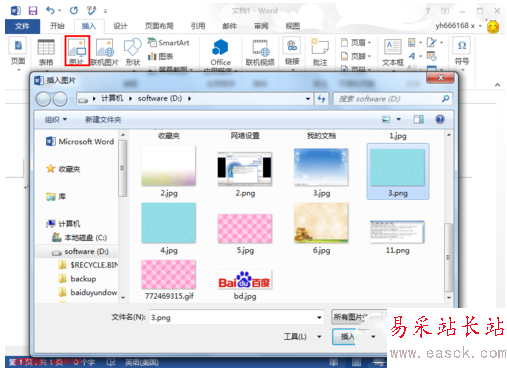Switch to the 引用 (References) tab
507x368 pixels.
click(x=198, y=26)
